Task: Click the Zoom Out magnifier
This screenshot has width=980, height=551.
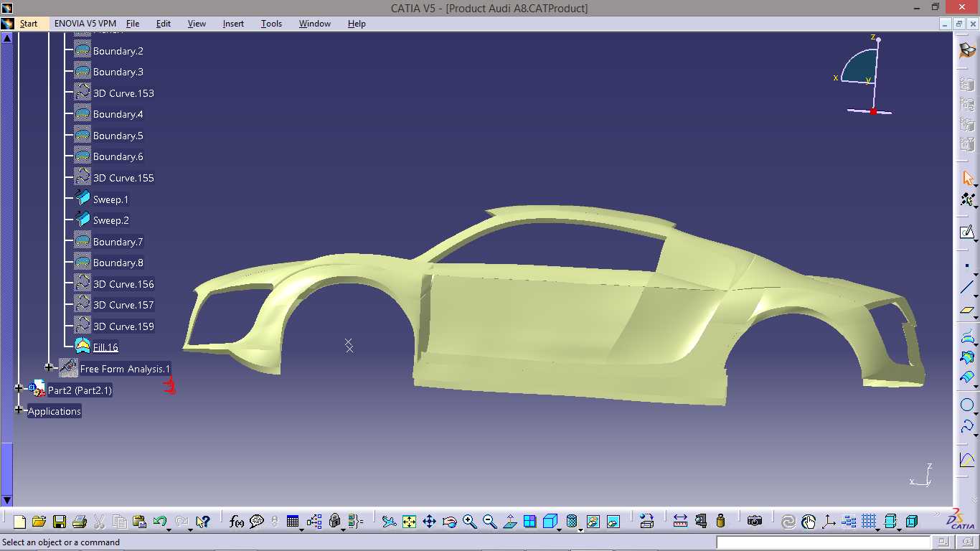Action: 490,522
